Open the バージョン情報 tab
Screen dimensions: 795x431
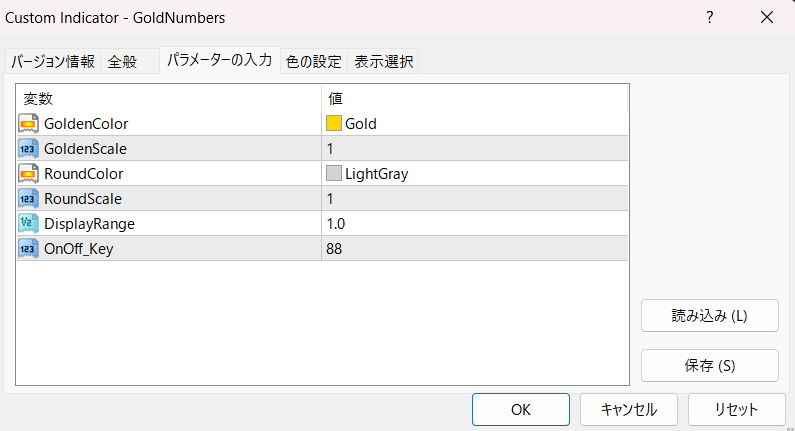53,62
